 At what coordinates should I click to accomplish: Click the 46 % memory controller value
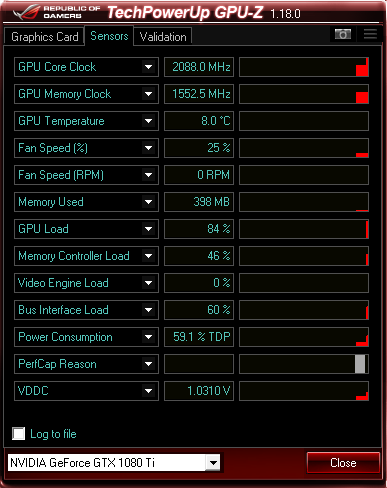tap(199, 256)
